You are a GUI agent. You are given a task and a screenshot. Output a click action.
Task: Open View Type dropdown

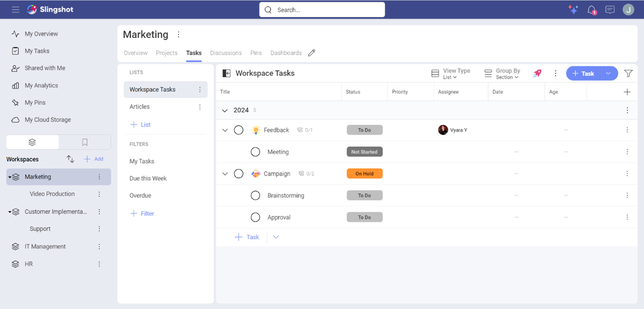451,73
